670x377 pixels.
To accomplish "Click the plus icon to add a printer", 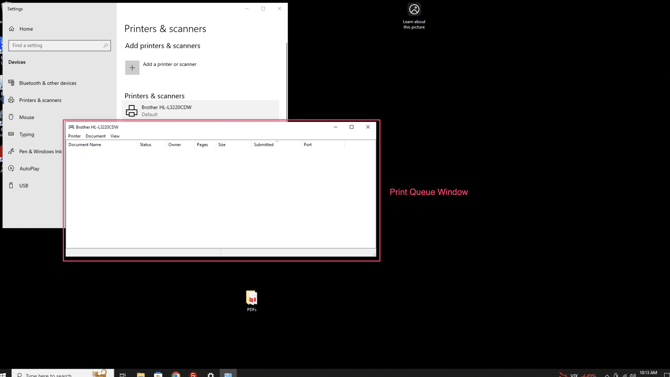I will tap(132, 68).
